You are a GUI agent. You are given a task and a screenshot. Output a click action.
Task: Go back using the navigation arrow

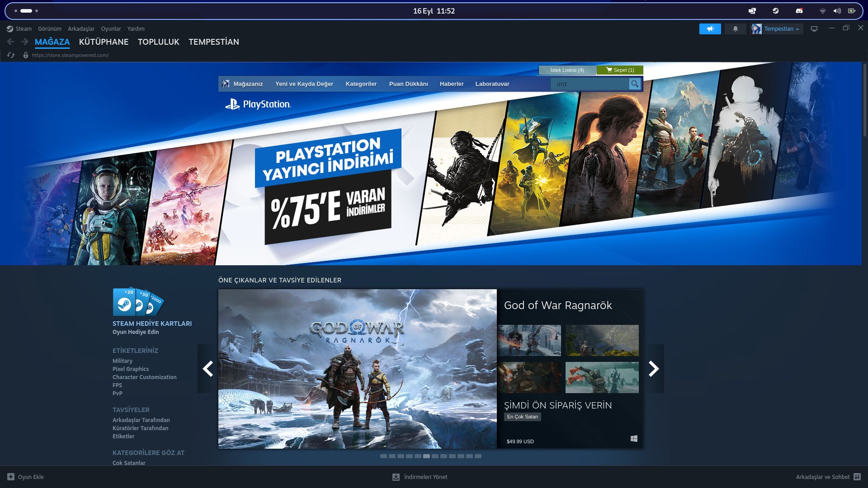(10, 42)
